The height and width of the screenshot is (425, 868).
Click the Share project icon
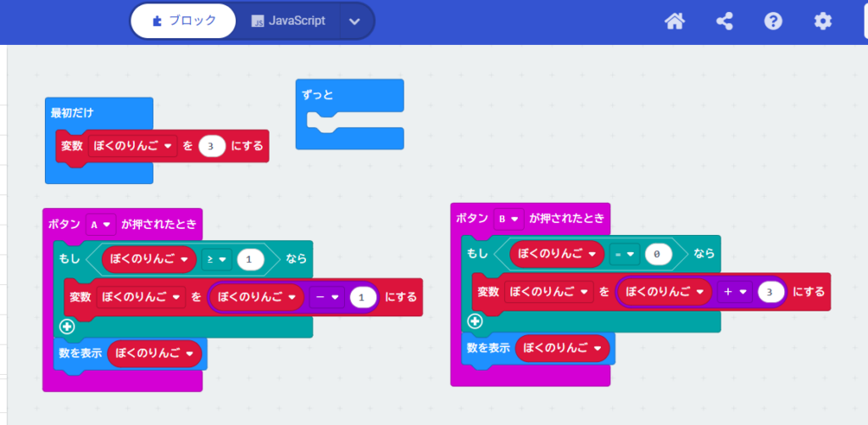tap(724, 21)
